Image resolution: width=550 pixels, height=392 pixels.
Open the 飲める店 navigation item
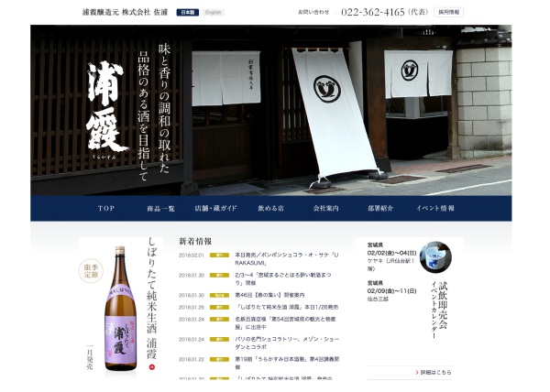tap(270, 208)
